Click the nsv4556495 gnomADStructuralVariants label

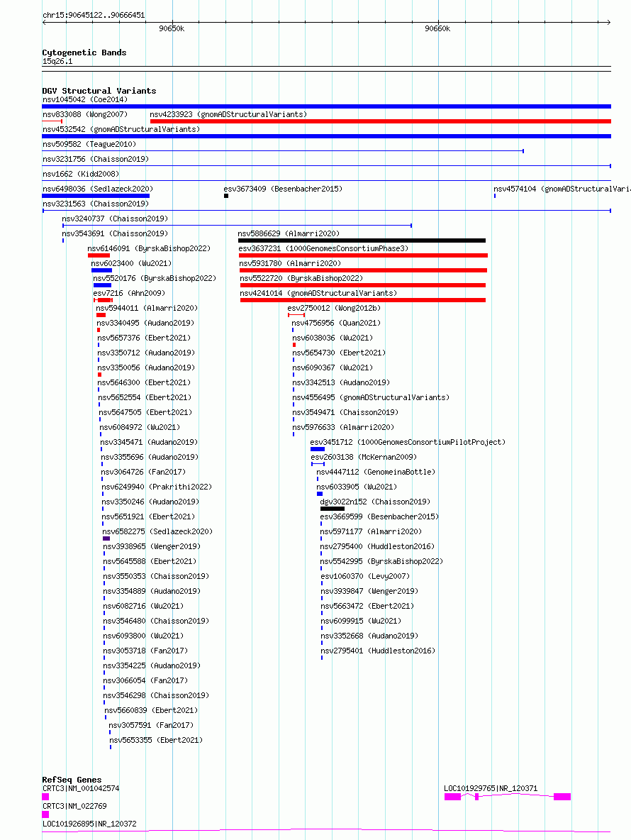[371, 398]
